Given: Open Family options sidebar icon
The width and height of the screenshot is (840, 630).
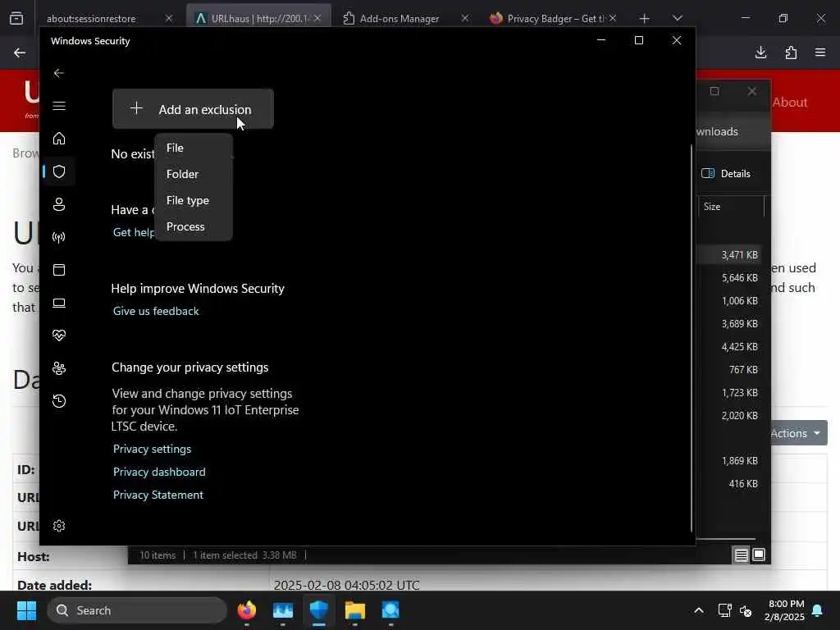Looking at the screenshot, I should tap(59, 368).
